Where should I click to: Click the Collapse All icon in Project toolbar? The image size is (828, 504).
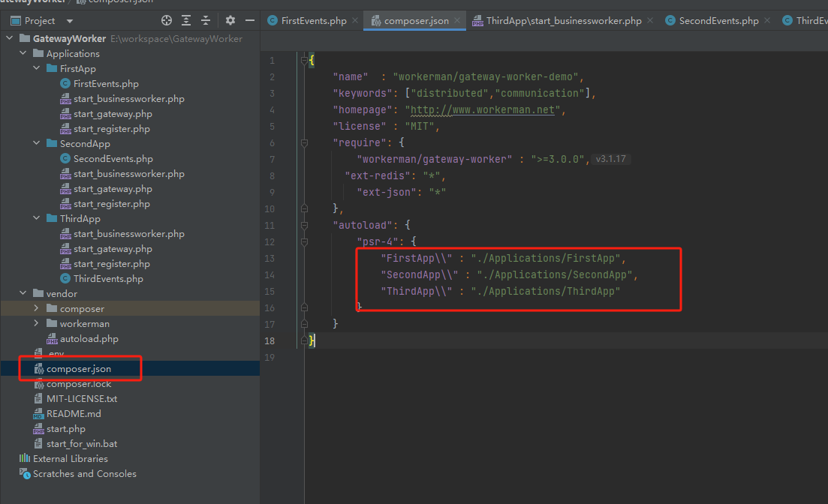(x=206, y=20)
